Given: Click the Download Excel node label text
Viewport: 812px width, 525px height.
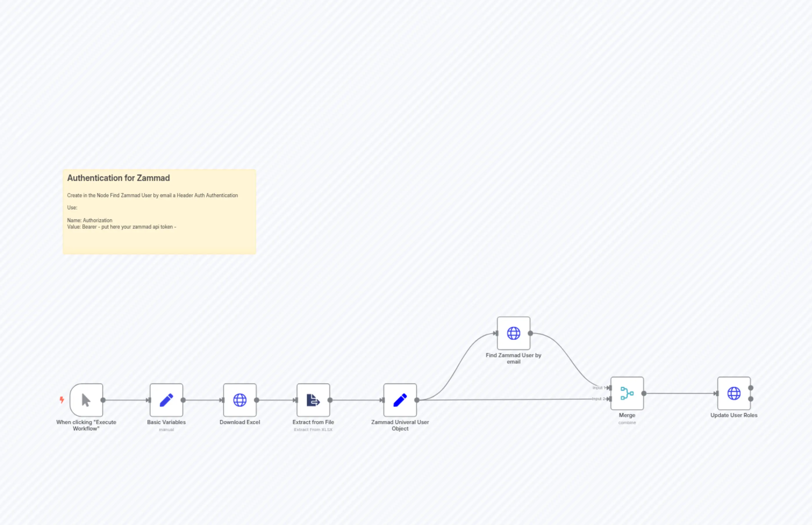Looking at the screenshot, I should [240, 422].
